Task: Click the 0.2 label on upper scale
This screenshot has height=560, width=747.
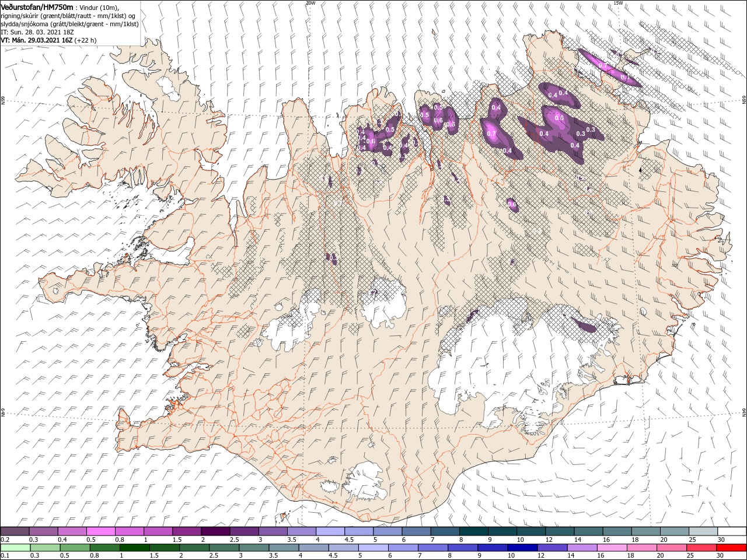Action: [x=5, y=540]
